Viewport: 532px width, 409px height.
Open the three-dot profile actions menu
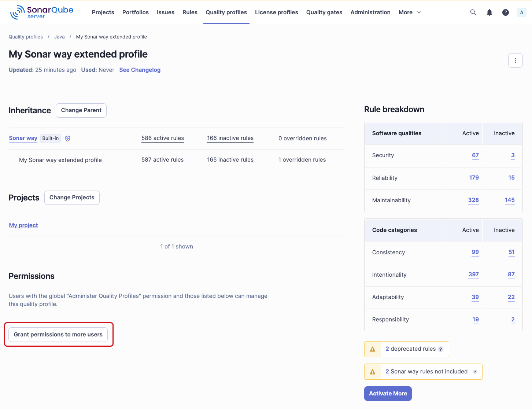516,60
